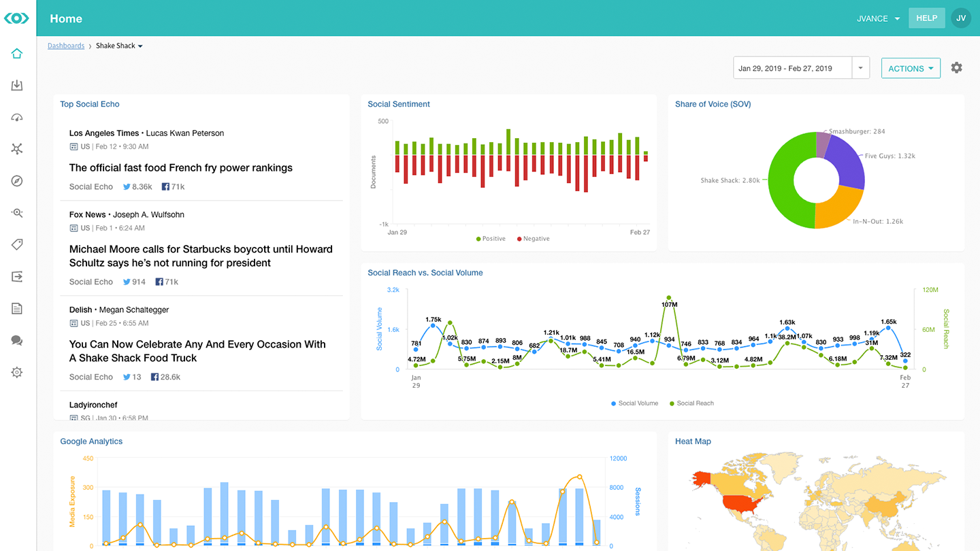Open the chat conversations icon in sidebar
The image size is (980, 551).
point(16,340)
